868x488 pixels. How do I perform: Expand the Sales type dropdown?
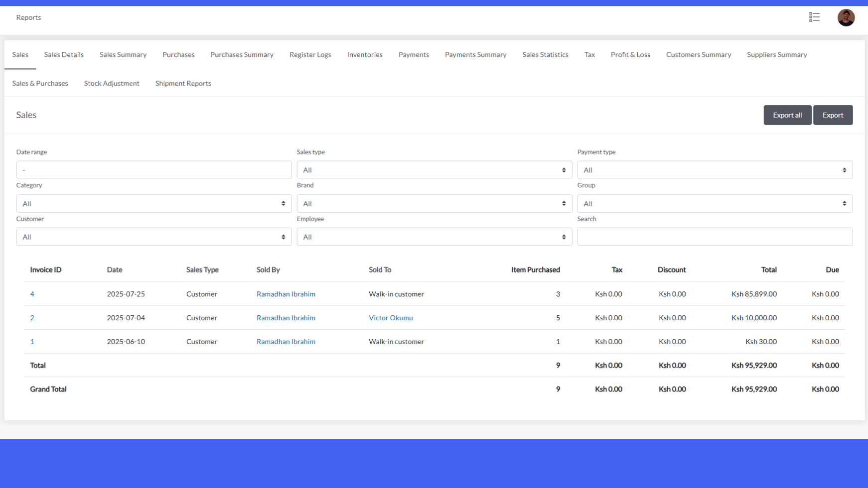[x=434, y=170]
